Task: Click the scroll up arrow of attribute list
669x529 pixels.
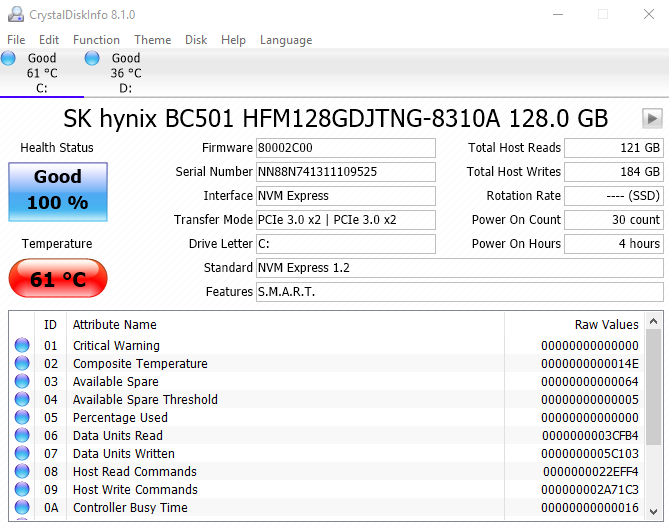Action: click(653, 321)
